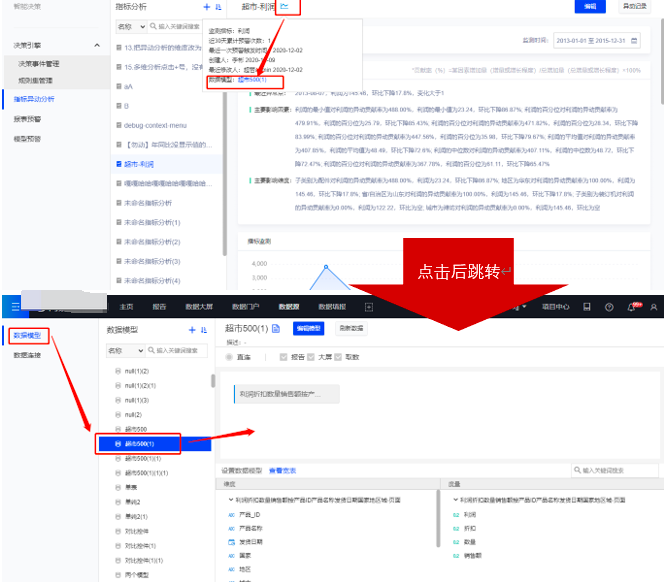
Task: Select 数据连接 in left sidebar
Action: point(27,355)
